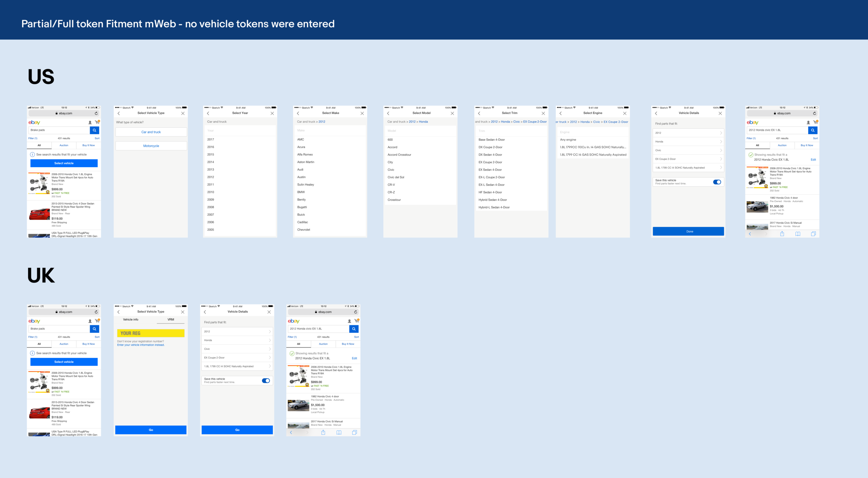Open the 2012 year row on US Vehicle Details
The width and height of the screenshot is (868, 478).
(x=688, y=133)
